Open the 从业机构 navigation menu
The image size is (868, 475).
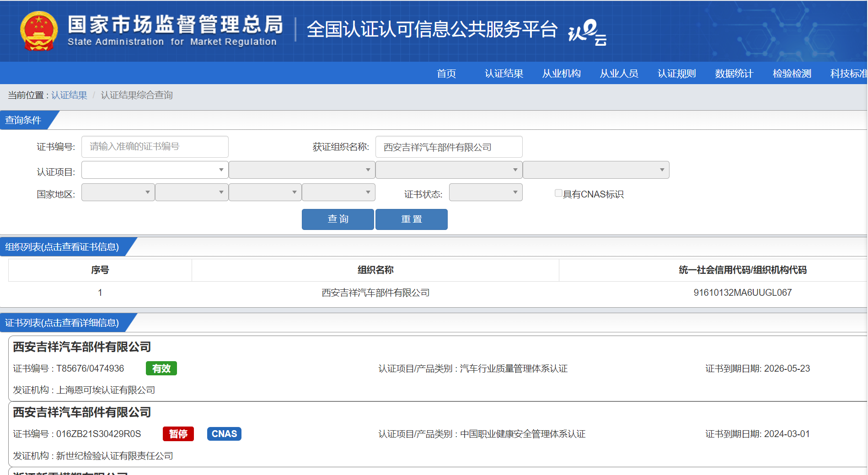562,74
